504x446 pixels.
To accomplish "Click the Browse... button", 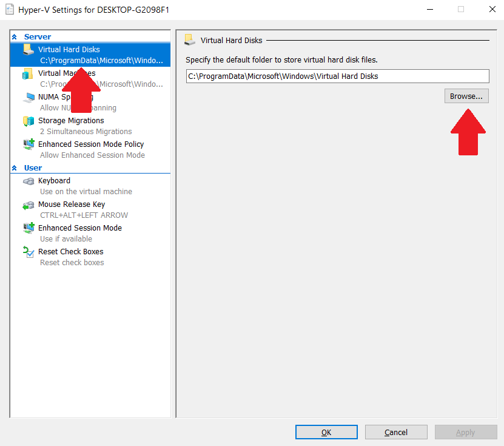I will [466, 96].
